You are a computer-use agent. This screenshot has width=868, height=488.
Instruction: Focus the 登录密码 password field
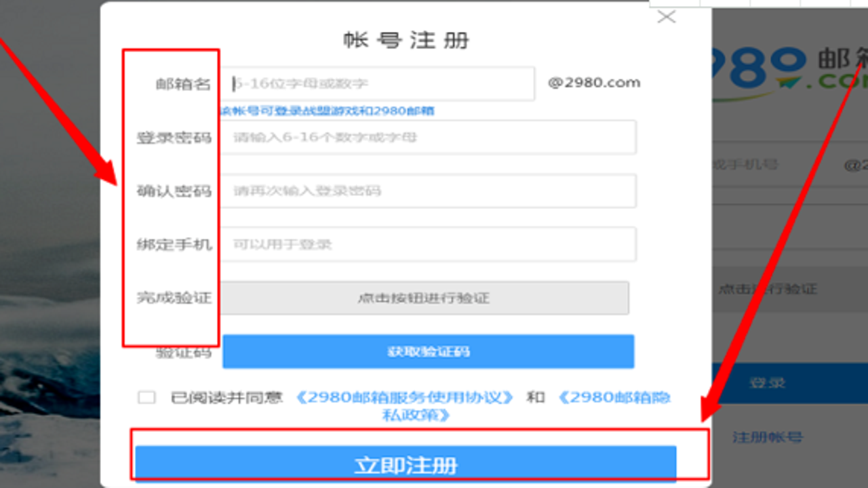point(429,137)
